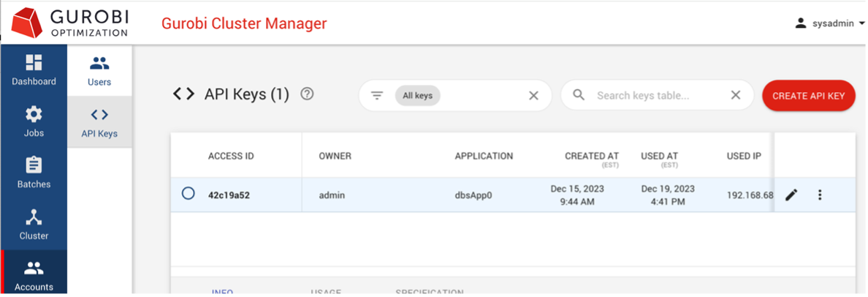Click the Gurobi Cluster Manager title

(x=244, y=24)
